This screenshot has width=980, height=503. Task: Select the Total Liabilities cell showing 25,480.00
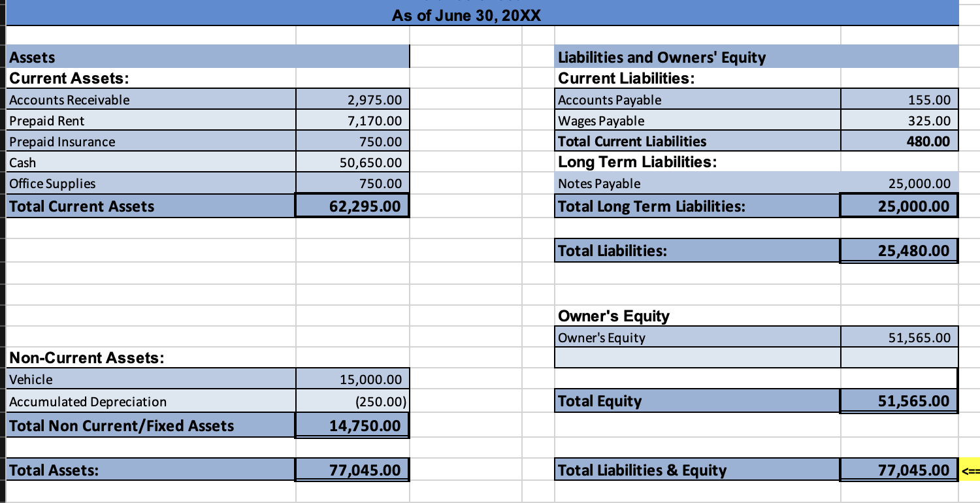tap(898, 250)
